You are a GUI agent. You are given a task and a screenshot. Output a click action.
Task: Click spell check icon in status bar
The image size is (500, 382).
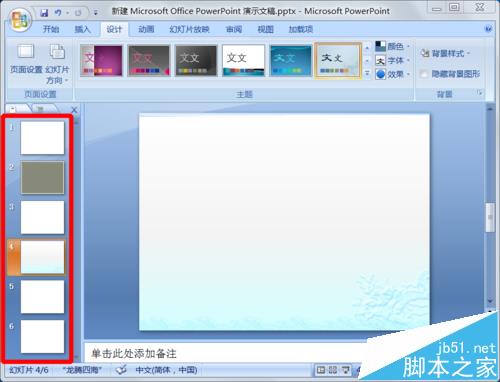point(121,370)
